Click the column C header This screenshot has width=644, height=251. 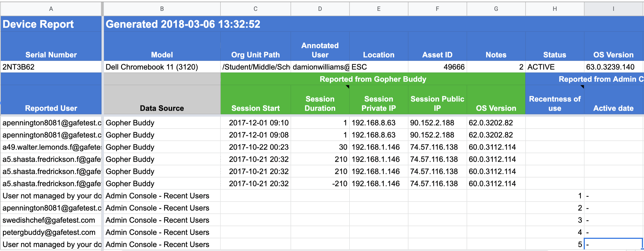255,9
